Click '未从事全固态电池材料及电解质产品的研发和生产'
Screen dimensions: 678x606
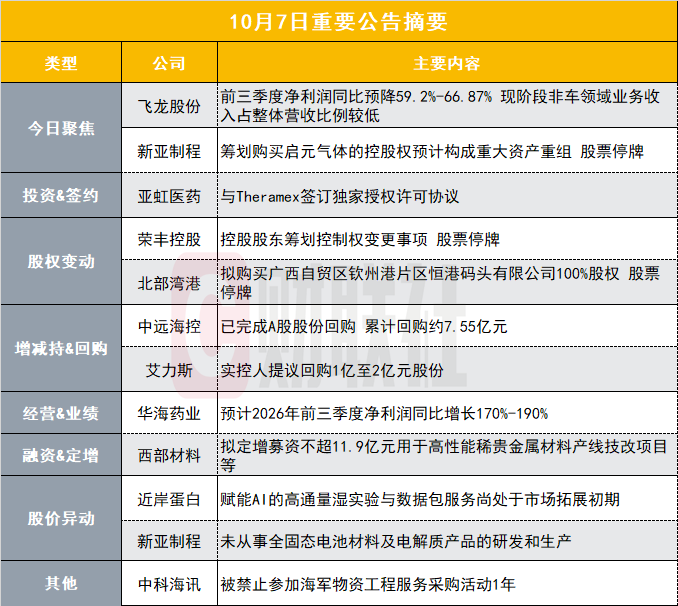tap(396, 541)
